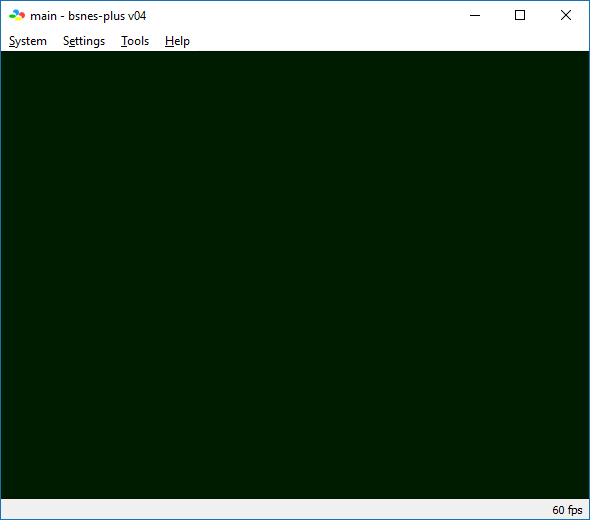Click the bsnes-plus app icon in title bar
Image resolution: width=590 pixels, height=520 pixels.
click(17, 15)
